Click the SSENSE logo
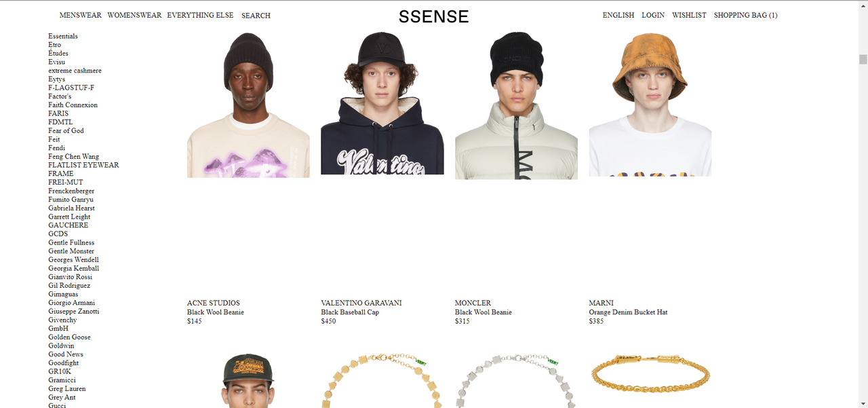 434,16
